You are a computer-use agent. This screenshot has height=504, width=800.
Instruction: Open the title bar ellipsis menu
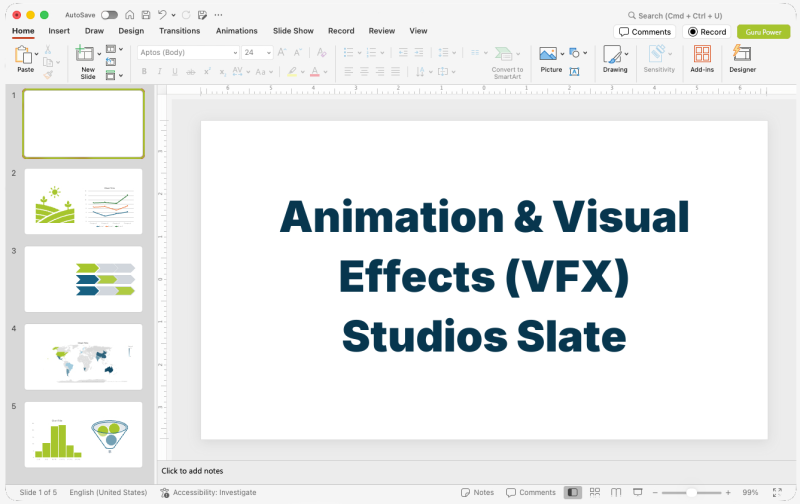tap(218, 15)
